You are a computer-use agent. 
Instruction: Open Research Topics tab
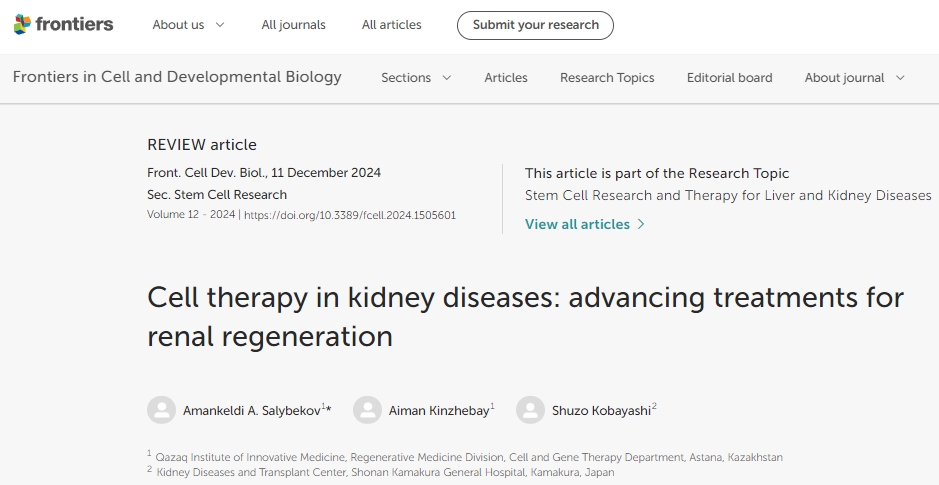pos(607,78)
